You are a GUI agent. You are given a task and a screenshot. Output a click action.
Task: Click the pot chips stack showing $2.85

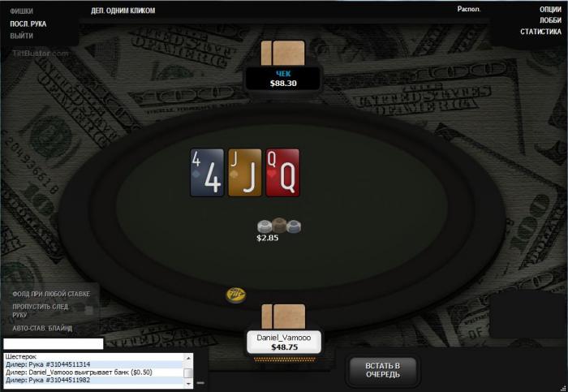tap(279, 226)
